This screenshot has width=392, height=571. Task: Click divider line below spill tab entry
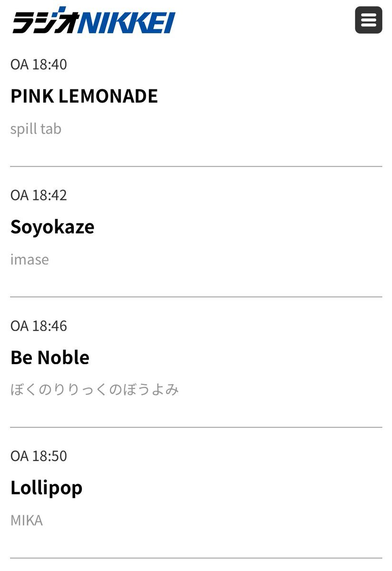196,167
